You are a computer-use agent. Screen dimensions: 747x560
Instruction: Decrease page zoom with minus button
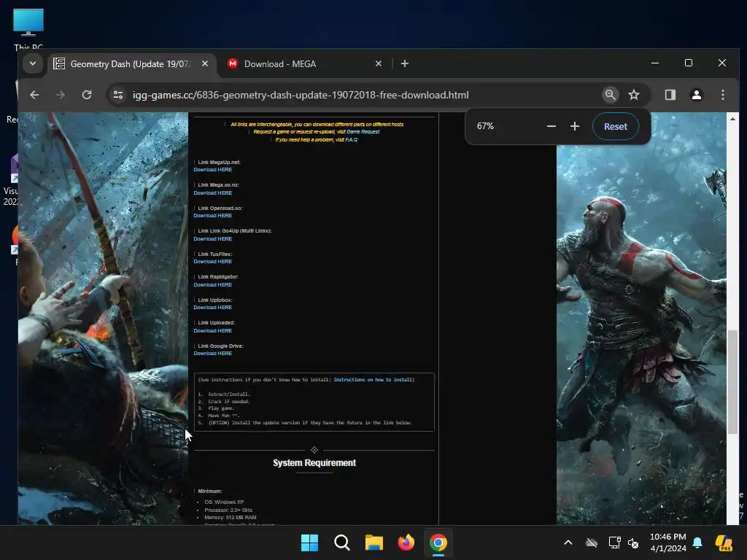551,126
